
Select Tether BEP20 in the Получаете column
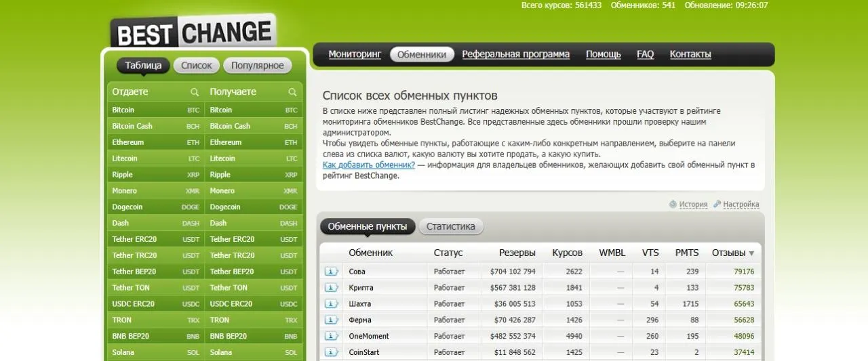pyautogui.click(x=254, y=272)
